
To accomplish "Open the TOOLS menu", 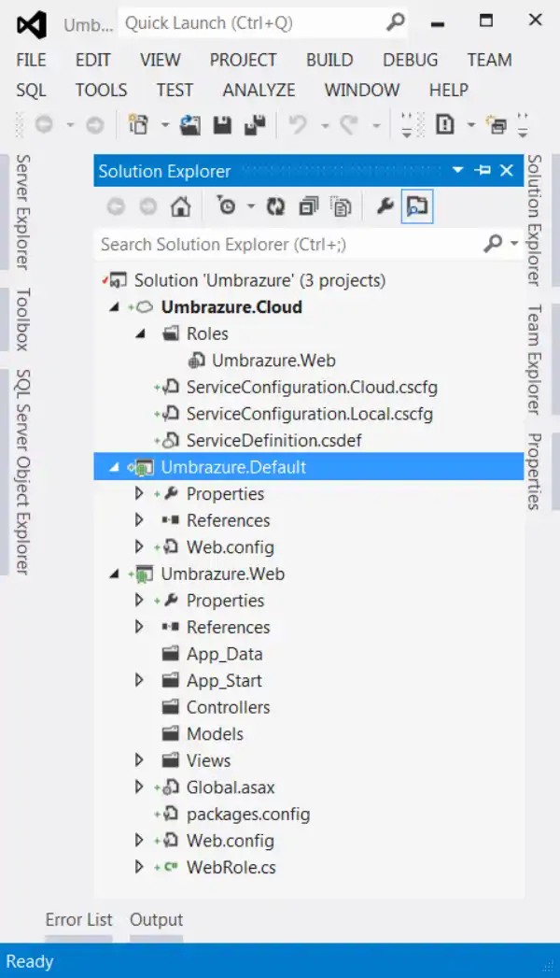I will pos(102,90).
